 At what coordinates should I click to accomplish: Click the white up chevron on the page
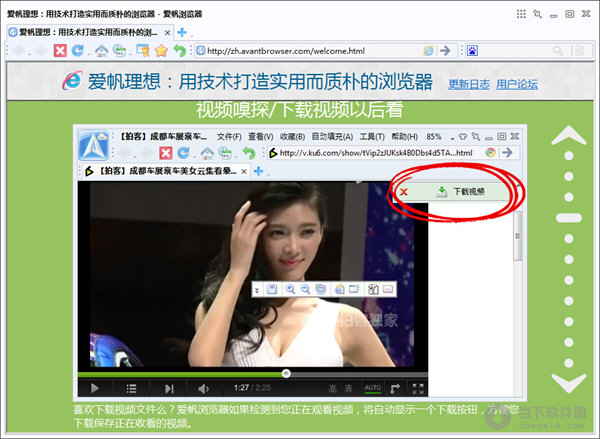(569, 135)
